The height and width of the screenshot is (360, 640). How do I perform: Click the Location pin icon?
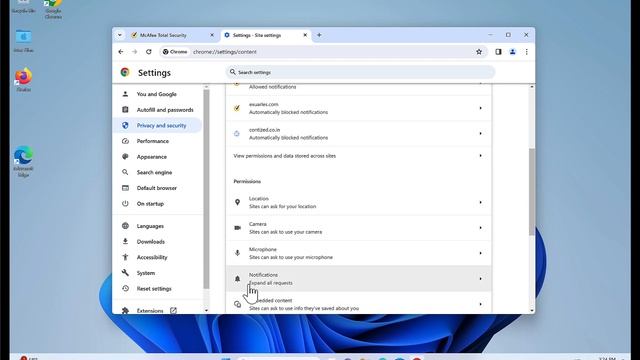[237, 202]
